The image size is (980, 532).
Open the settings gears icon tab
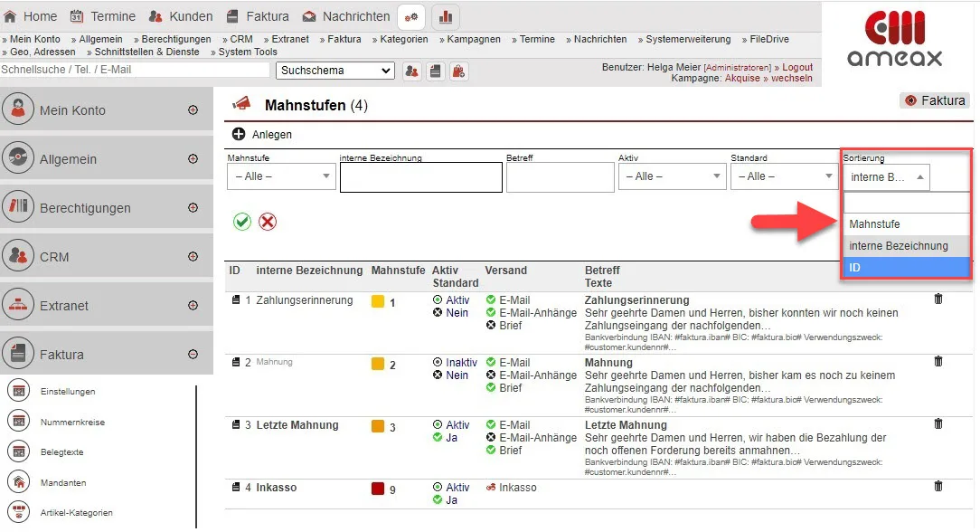click(410, 16)
